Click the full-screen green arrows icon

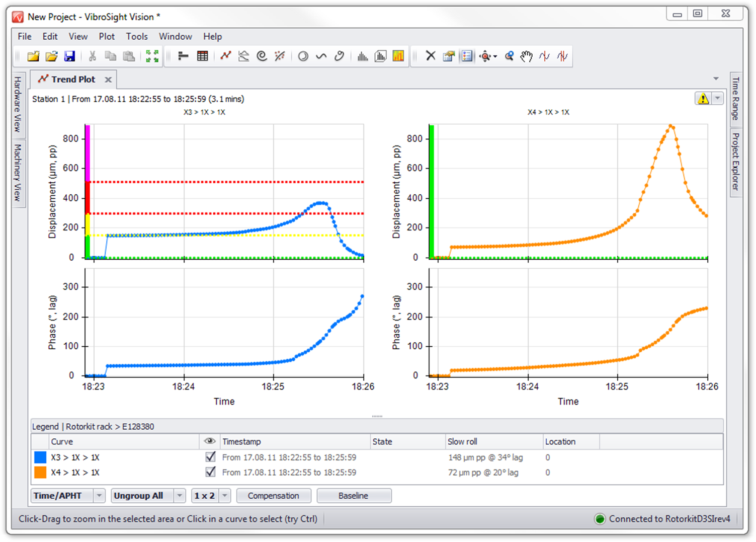click(152, 56)
